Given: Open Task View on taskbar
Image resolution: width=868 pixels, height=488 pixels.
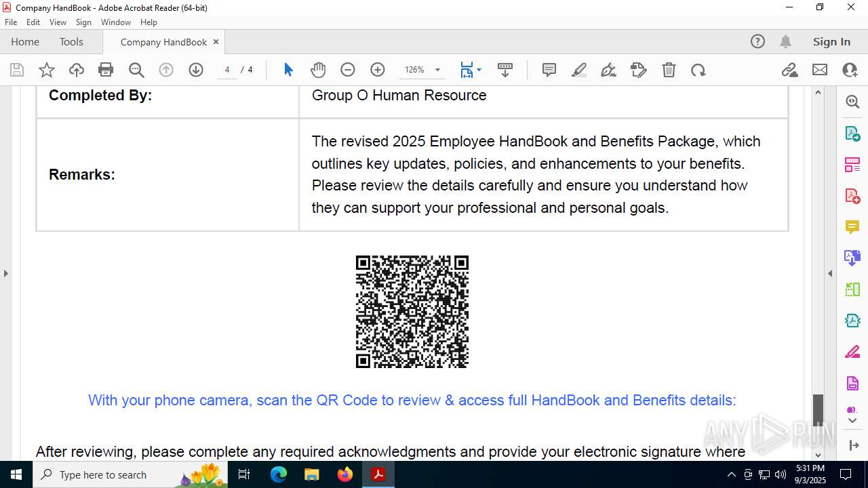Looking at the screenshot, I should (245, 474).
